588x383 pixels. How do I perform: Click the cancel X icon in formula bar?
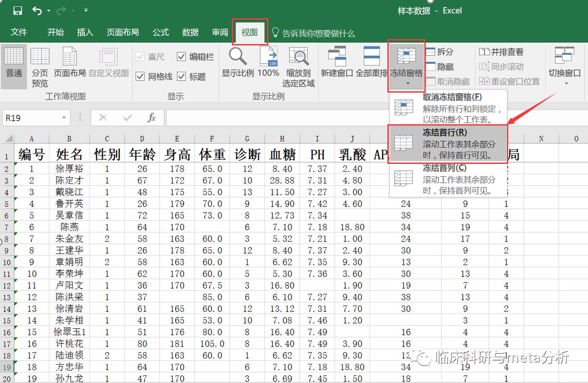pos(103,118)
